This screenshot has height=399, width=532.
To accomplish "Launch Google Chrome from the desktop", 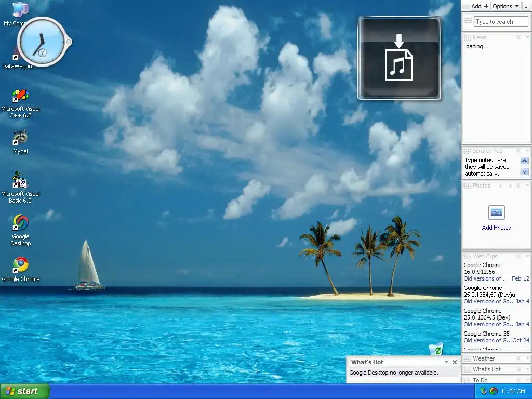I will [20, 270].
